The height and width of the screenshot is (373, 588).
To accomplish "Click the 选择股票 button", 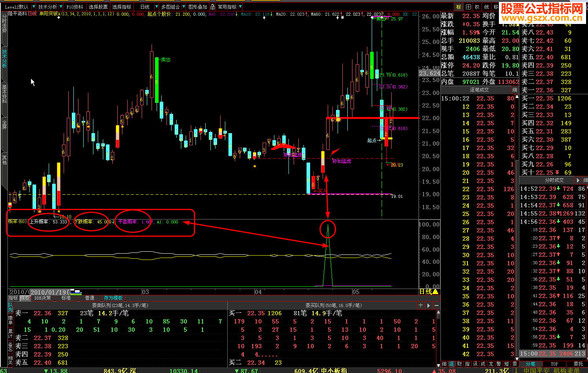I will pos(98,7).
